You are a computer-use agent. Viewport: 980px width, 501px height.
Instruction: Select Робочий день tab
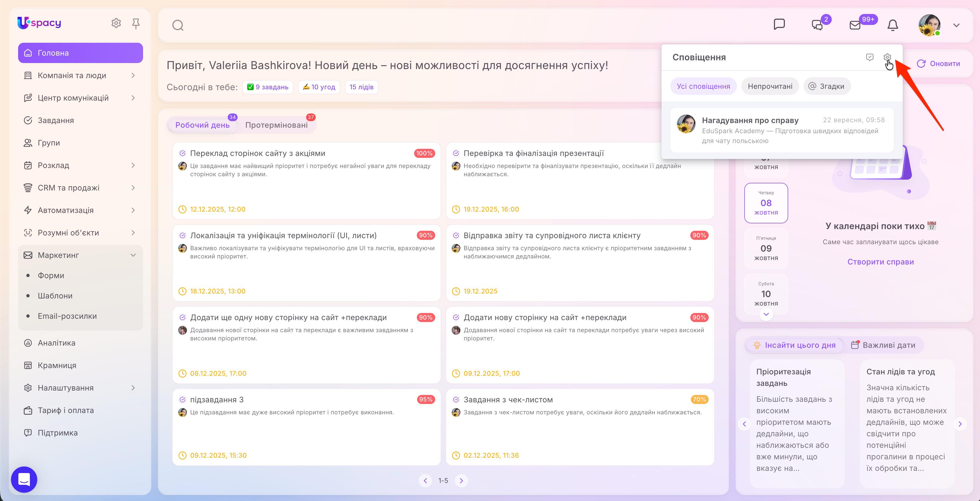point(203,125)
